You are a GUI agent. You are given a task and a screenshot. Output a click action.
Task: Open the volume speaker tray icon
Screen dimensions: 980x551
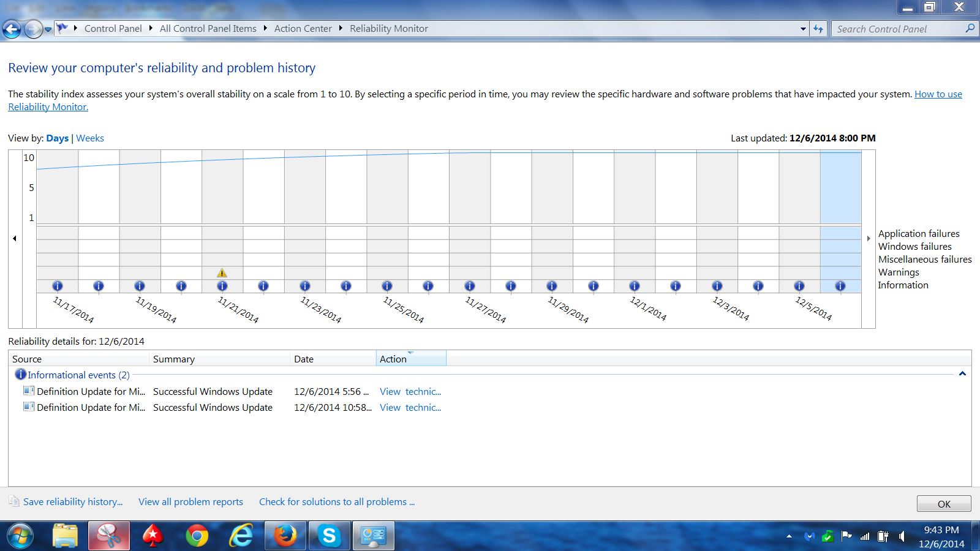[x=902, y=536]
